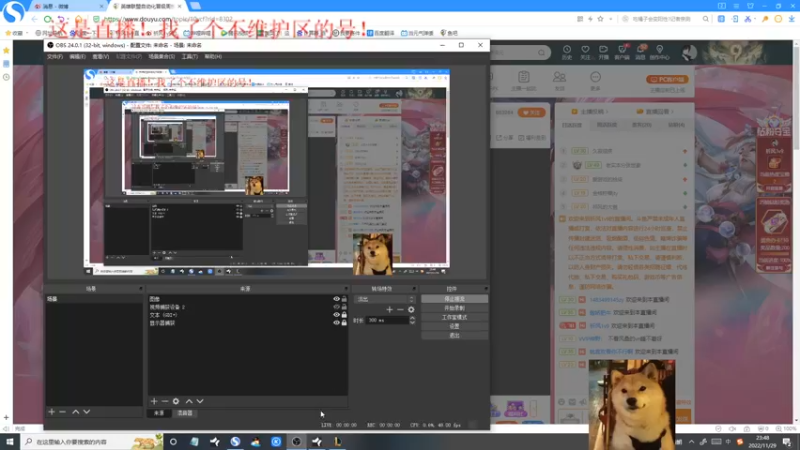Switch to the Weibo messages browser tab
The height and width of the screenshot is (450, 800).
pos(67,6)
